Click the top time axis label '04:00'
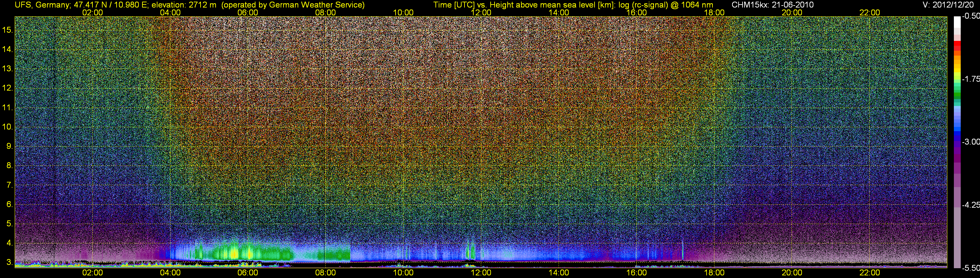The image size is (980, 278). [x=170, y=12]
